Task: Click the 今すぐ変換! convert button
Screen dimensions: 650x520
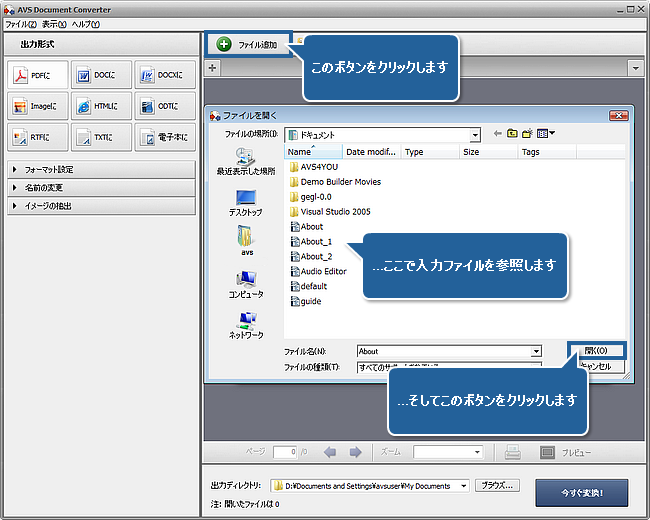Action: coord(583,493)
